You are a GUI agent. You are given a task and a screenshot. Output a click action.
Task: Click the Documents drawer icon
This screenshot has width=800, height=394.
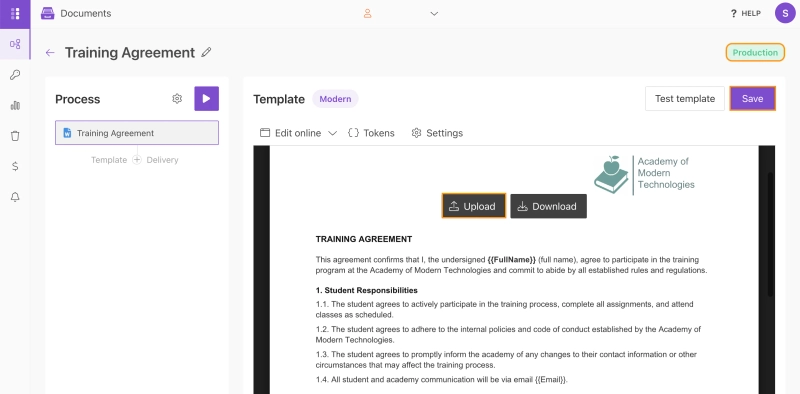point(47,13)
